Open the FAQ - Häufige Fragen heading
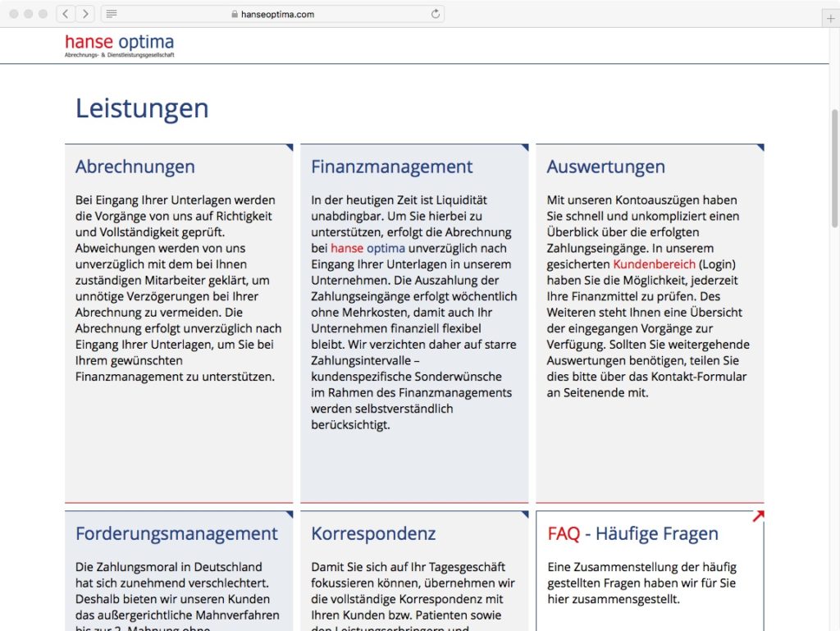Screen dimensions: 840x631 (632, 533)
